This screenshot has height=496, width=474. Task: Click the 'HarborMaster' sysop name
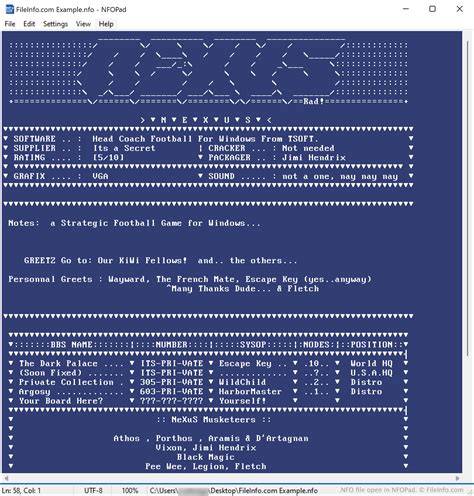250,391
